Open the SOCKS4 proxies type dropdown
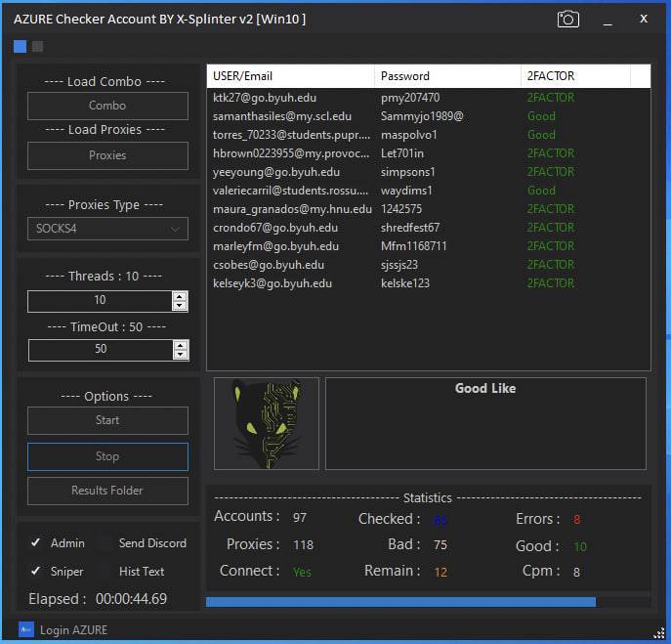 coord(107,229)
